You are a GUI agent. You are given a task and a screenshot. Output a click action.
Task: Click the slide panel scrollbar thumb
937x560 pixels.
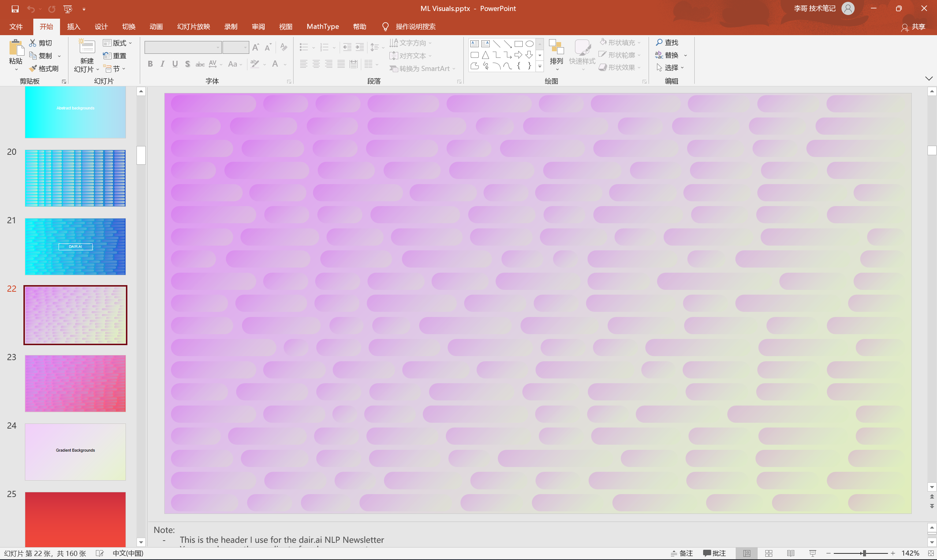pyautogui.click(x=141, y=155)
